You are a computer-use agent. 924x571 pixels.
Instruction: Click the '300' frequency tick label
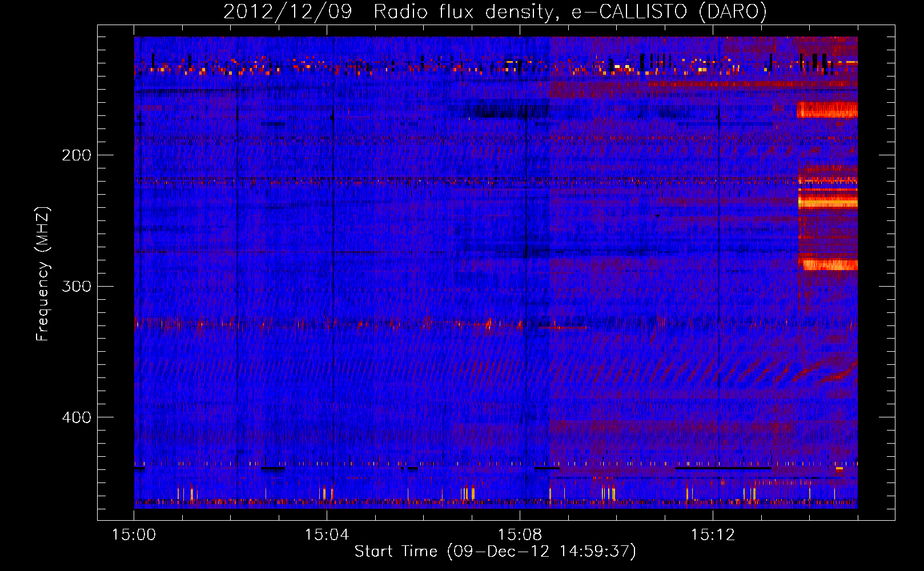coord(77,286)
